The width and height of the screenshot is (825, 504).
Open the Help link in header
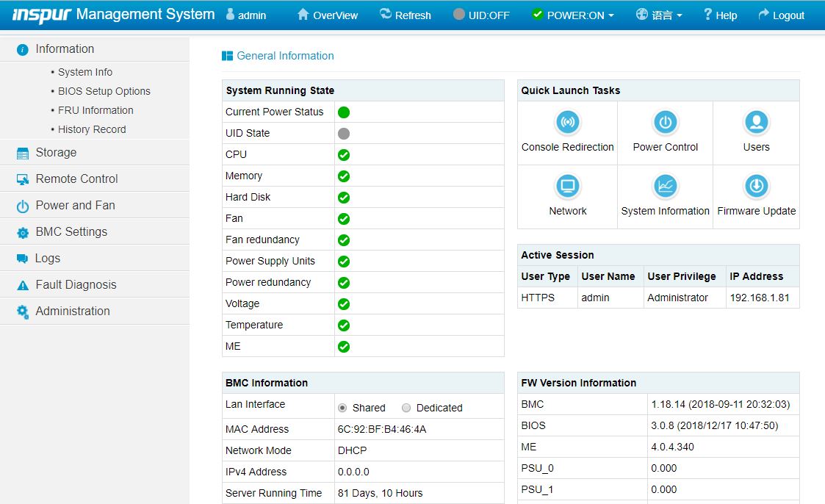pyautogui.click(x=720, y=15)
